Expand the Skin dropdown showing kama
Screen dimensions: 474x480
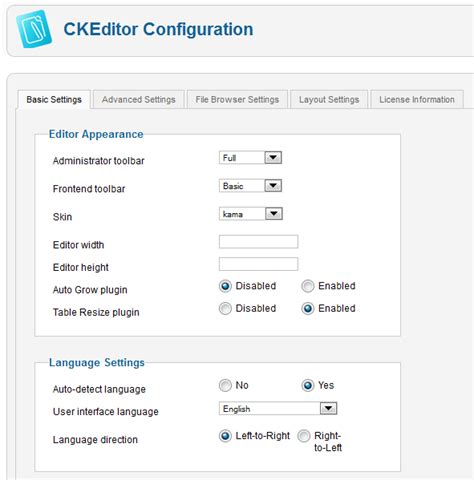[x=251, y=214]
